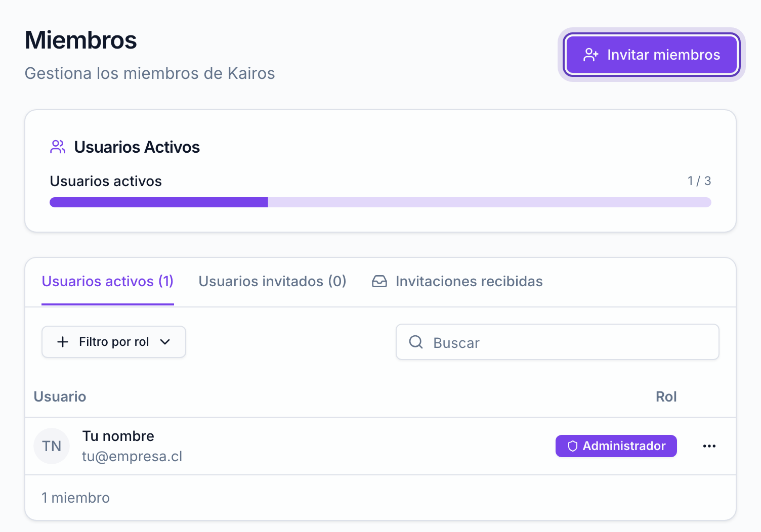Screen dimensions: 761x532
Task: Click the 1 miembro footer text
Action: [76, 498]
